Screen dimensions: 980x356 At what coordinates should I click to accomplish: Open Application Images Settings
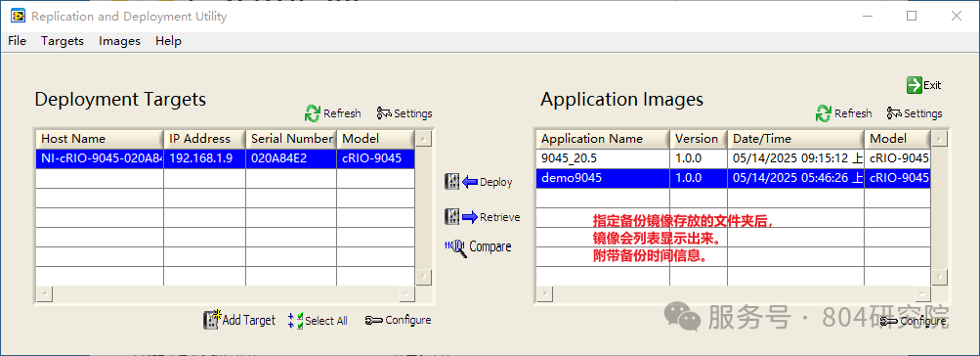[915, 113]
